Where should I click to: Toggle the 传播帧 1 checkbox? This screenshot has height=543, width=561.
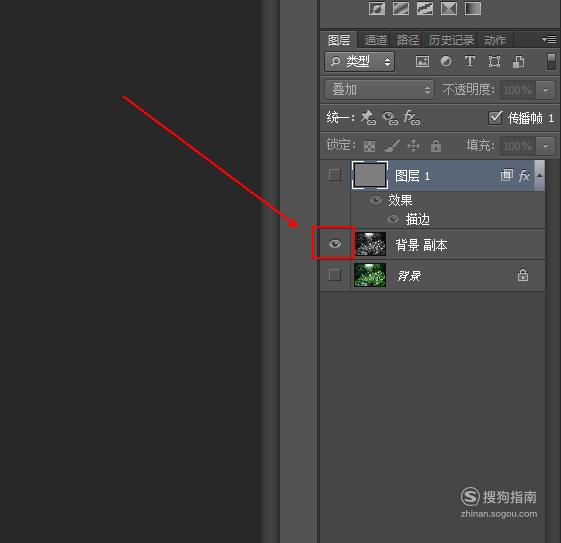pos(495,117)
